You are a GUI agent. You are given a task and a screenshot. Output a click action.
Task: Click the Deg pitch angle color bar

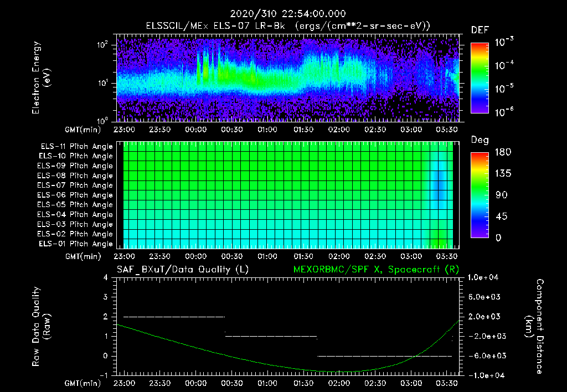coord(480,195)
